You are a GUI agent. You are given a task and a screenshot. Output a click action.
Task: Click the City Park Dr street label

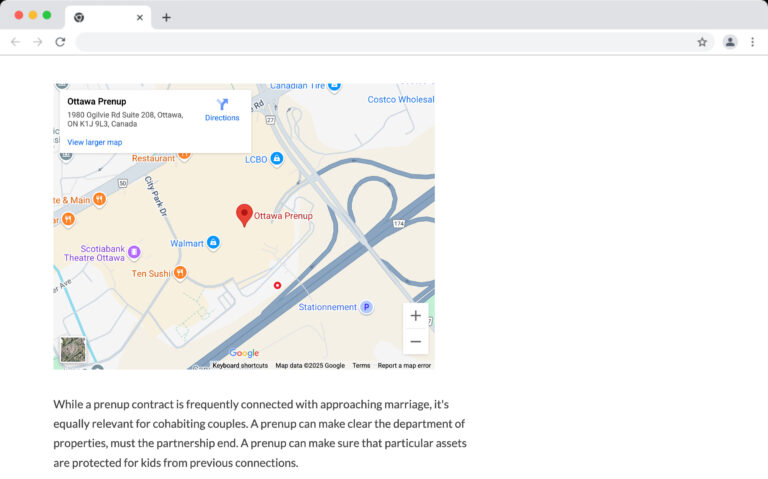156,196
